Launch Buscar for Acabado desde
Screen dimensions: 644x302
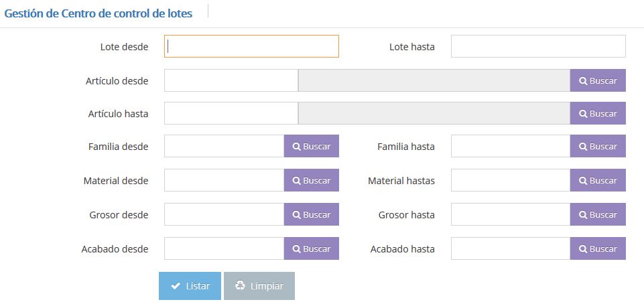[312, 248]
